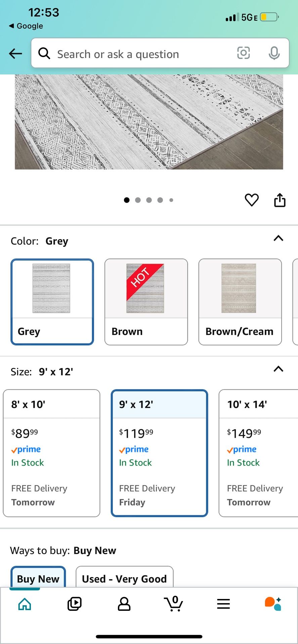298x644 pixels.
Task: Add rug to wishlist with heart icon
Action: pyautogui.click(x=252, y=200)
